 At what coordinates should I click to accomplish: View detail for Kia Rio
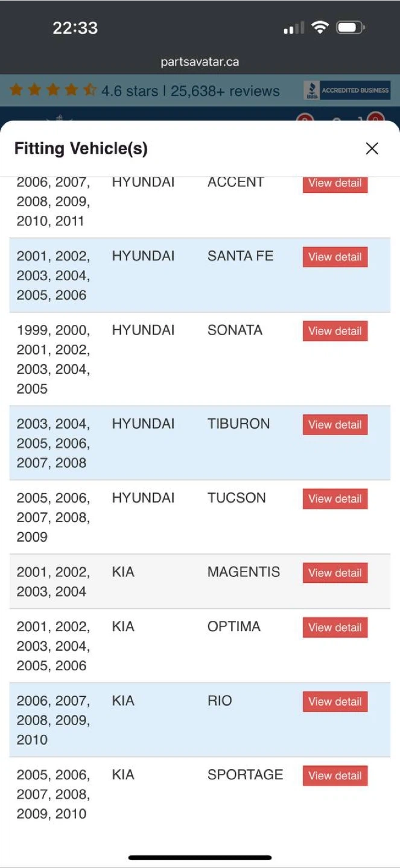point(335,702)
